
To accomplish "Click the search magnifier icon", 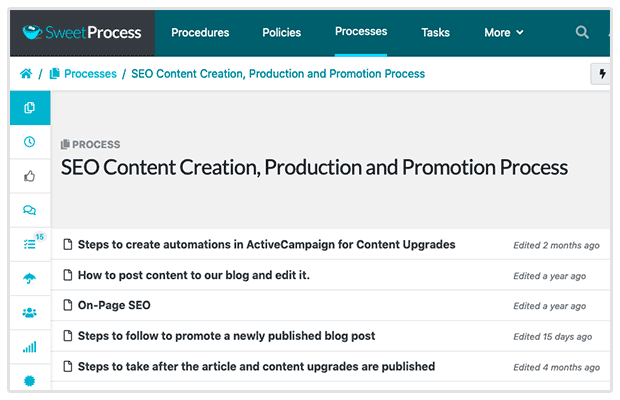I will click(x=582, y=32).
